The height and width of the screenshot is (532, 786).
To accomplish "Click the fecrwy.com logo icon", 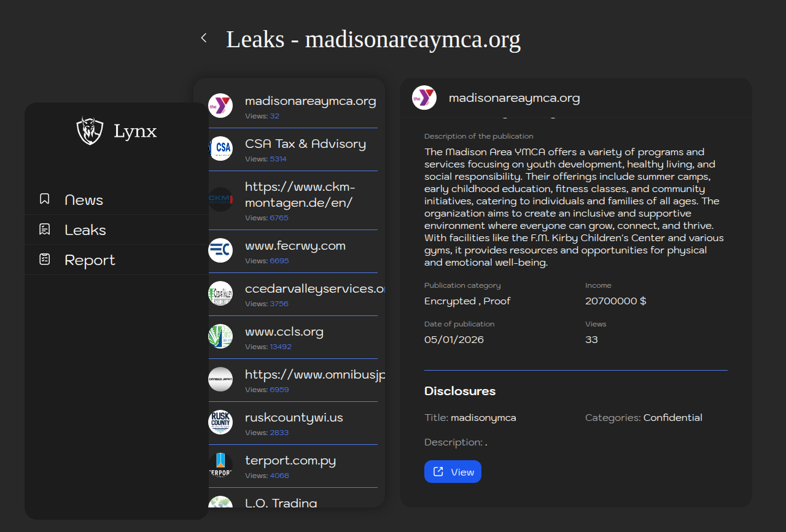I will coord(220,250).
